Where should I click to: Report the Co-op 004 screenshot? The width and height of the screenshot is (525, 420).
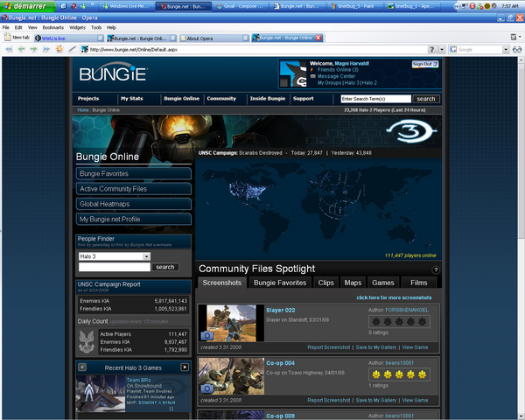[328, 400]
